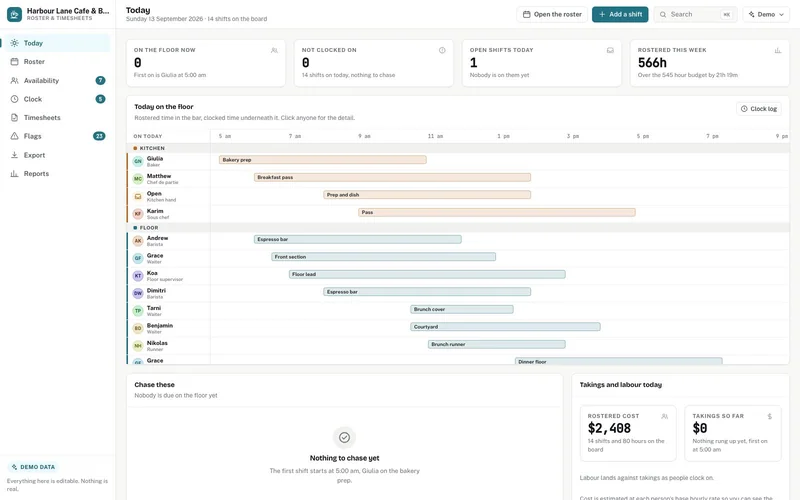Screen dimensions: 800x500
Task: Open the Flags section
Action: pyautogui.click(x=58, y=136)
